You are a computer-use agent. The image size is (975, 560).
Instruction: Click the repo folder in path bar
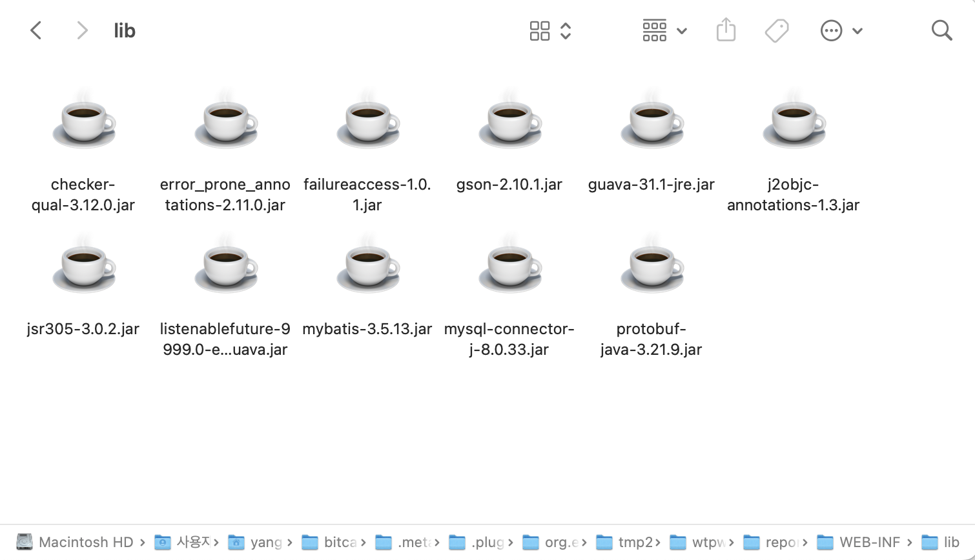[x=771, y=542]
